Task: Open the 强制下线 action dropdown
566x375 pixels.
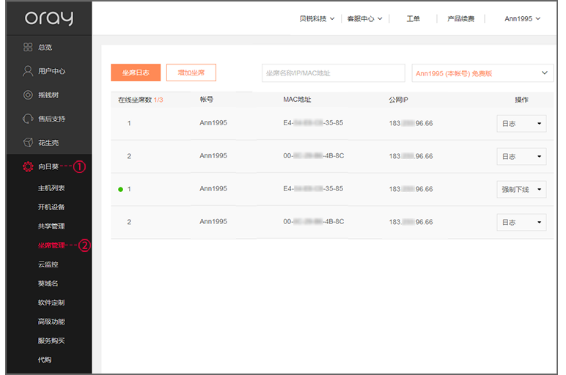Action: click(521, 189)
